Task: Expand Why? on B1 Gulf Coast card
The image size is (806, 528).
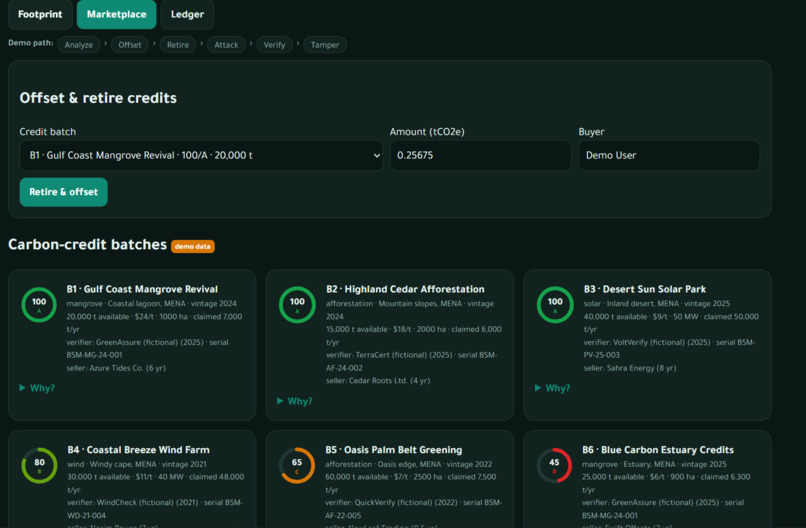Action: click(x=37, y=388)
